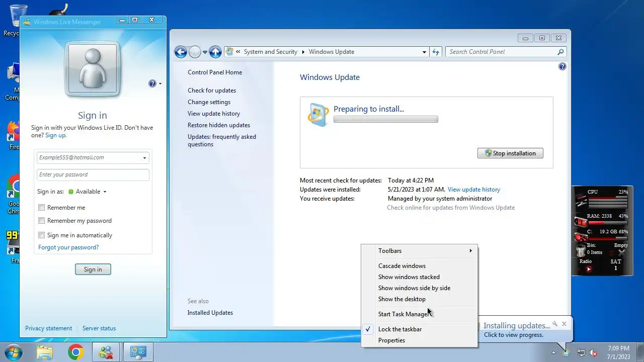Dismiss the Installing updates balloon

pyautogui.click(x=564, y=324)
